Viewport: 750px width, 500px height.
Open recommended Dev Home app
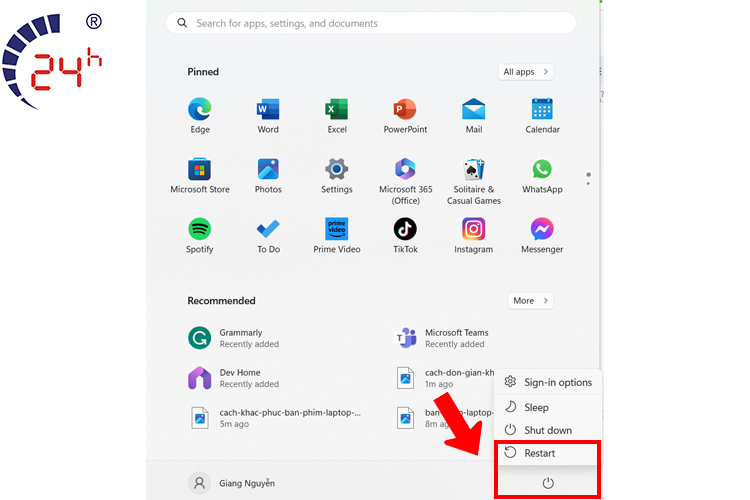233,378
